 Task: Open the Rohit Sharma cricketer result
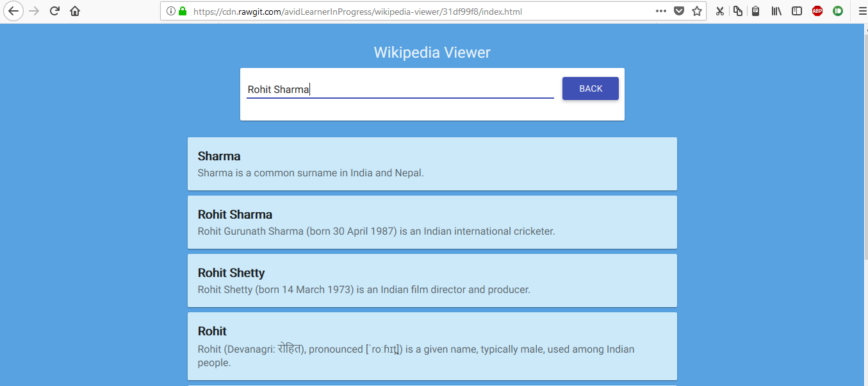click(x=432, y=222)
